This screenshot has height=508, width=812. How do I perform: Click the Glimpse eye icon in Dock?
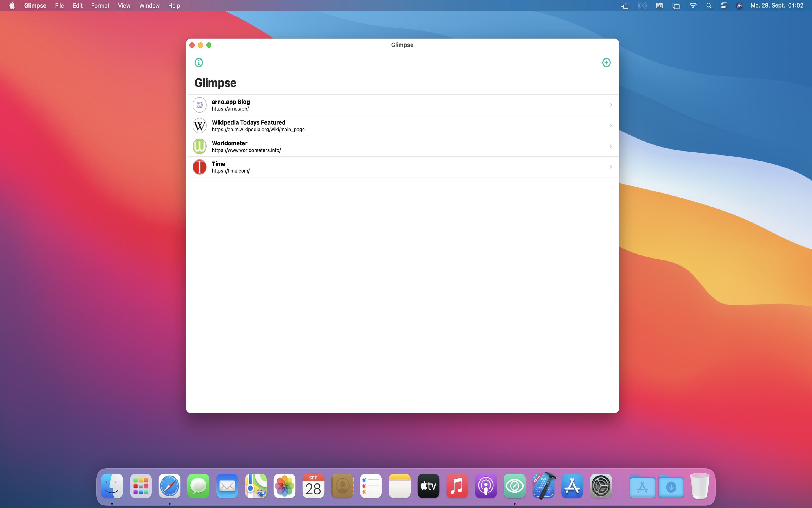point(515,486)
